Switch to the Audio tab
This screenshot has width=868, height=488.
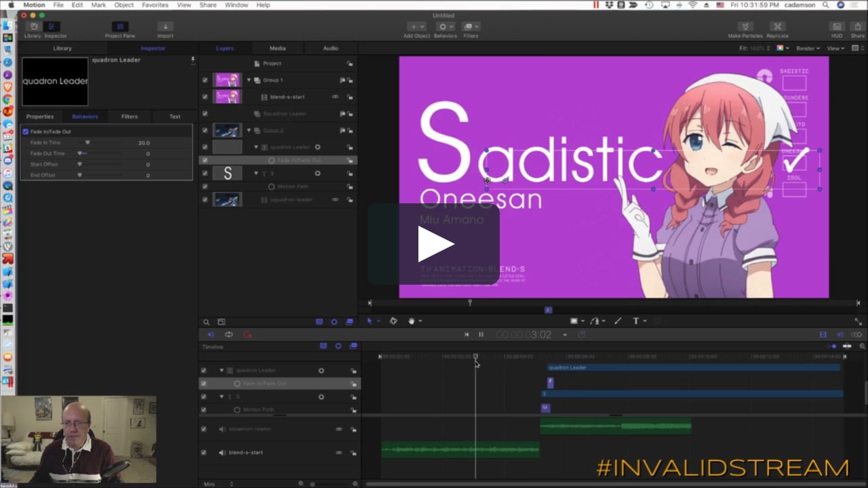tap(330, 48)
